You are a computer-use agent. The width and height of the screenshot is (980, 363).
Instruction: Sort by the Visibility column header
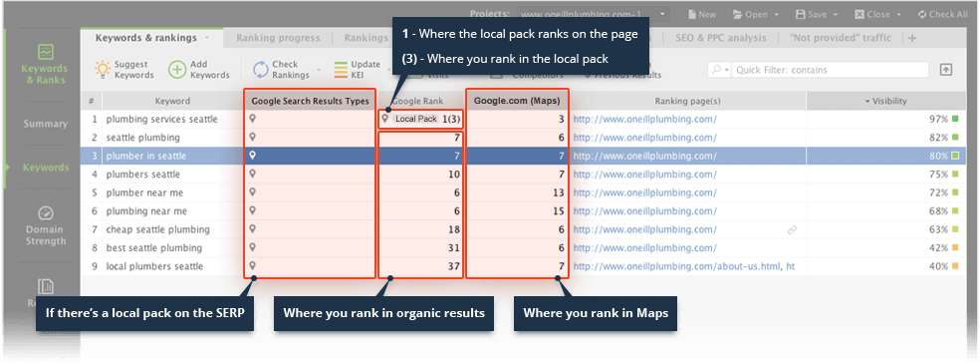tap(885, 101)
